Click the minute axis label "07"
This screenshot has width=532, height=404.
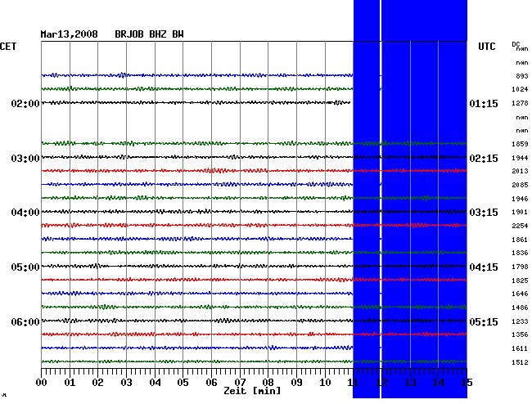(240, 383)
